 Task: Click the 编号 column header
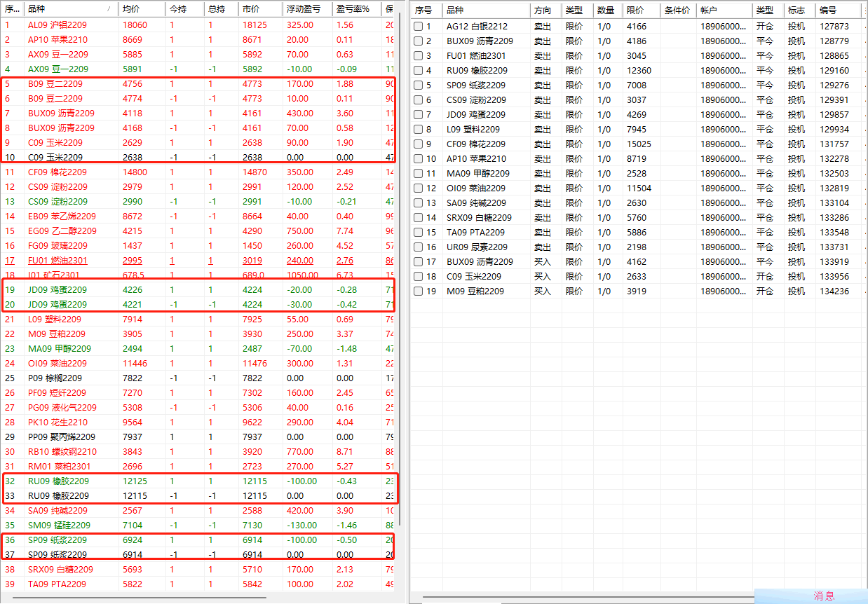click(828, 11)
